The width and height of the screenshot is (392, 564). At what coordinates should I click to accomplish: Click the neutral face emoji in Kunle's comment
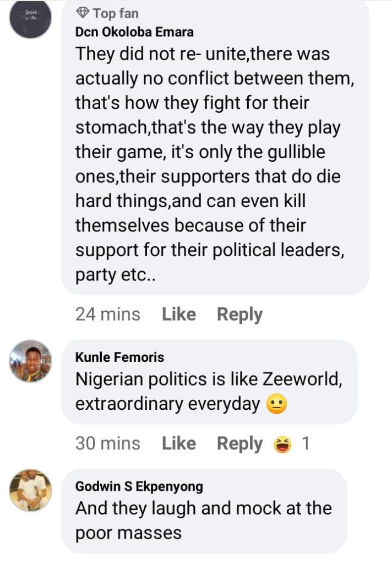(x=277, y=405)
